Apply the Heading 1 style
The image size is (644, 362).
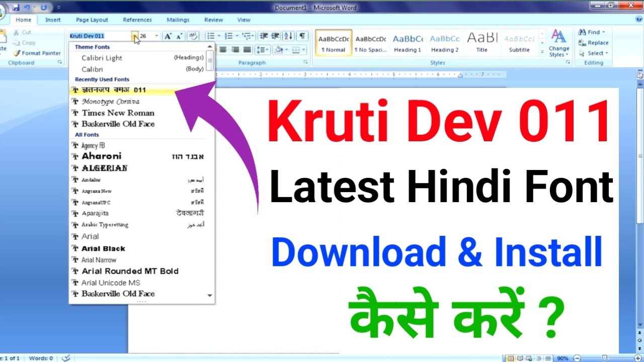408,43
